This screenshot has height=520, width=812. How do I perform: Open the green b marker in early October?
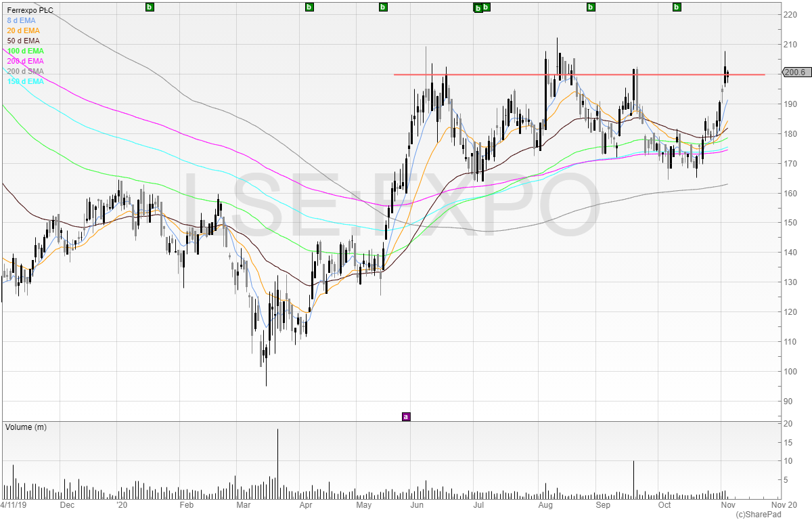pyautogui.click(x=677, y=7)
